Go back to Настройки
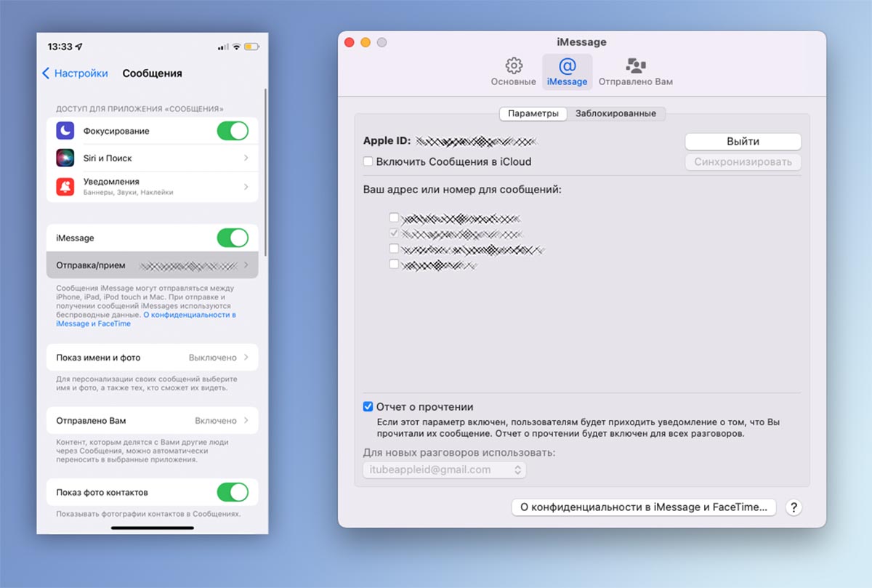This screenshot has width=872, height=588. pos(75,73)
